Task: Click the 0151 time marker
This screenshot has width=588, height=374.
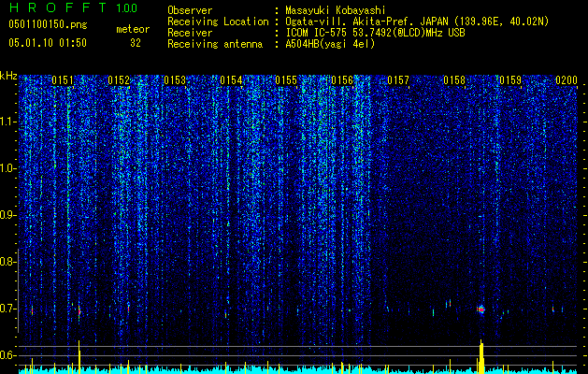Action: coord(63,80)
